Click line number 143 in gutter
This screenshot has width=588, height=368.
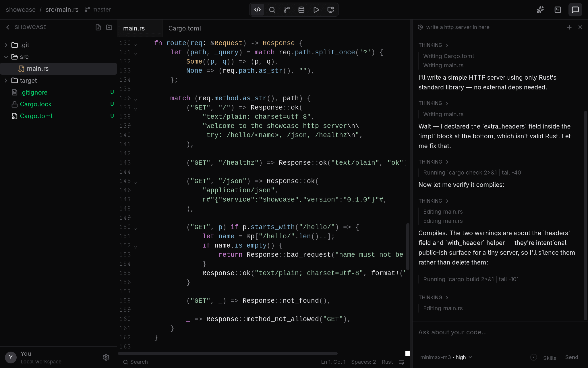click(125, 162)
